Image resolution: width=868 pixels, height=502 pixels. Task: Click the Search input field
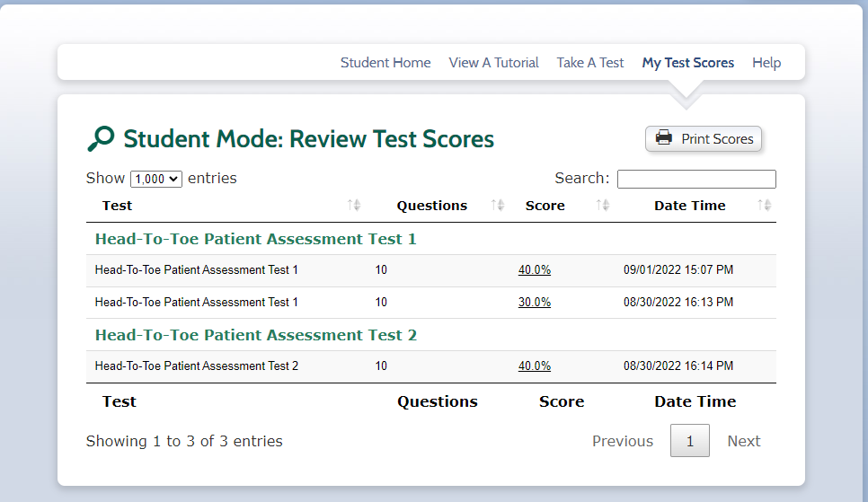[x=696, y=179]
